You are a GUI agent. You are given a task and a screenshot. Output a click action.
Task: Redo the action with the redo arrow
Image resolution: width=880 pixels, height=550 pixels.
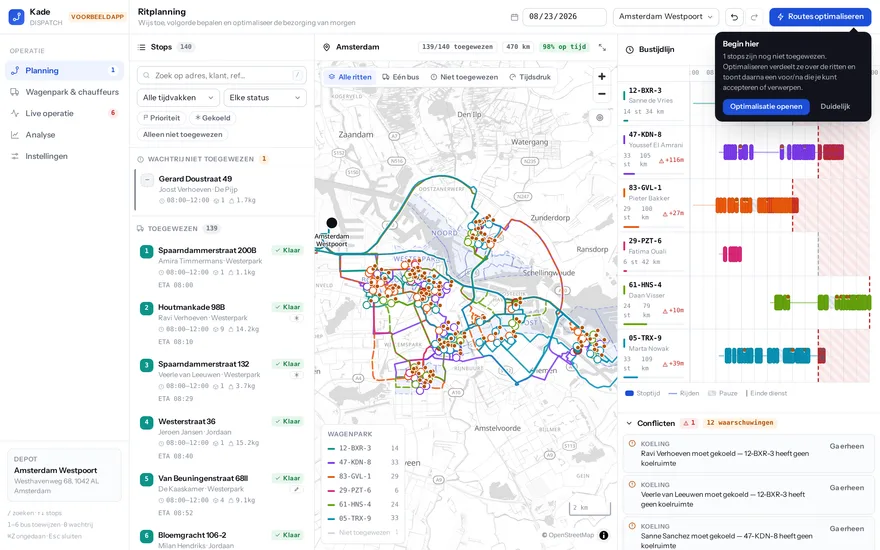[754, 17]
